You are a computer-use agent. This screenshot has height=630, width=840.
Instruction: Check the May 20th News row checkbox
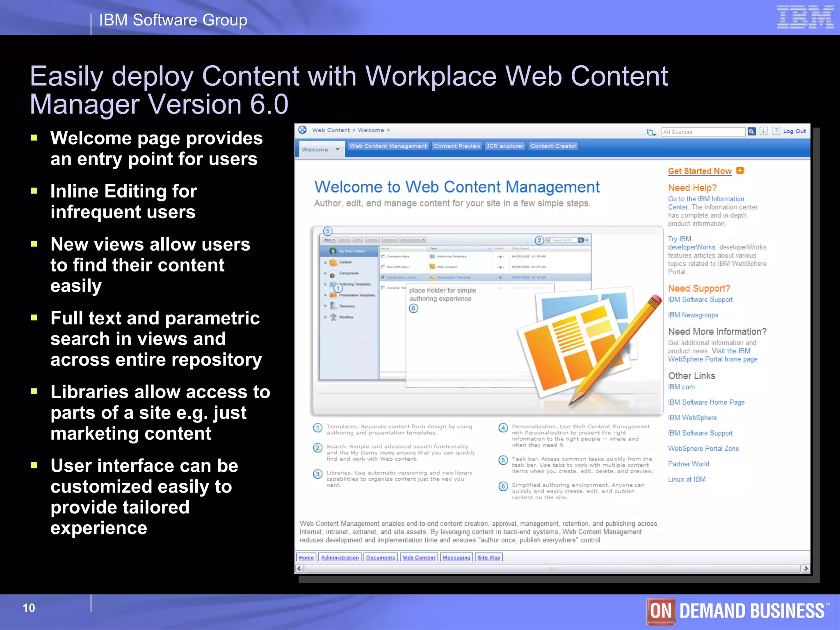383,267
